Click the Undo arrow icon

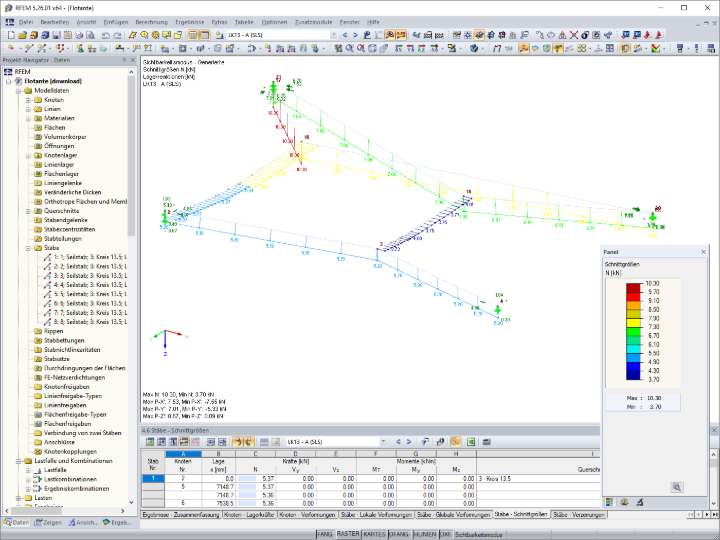click(x=105, y=35)
